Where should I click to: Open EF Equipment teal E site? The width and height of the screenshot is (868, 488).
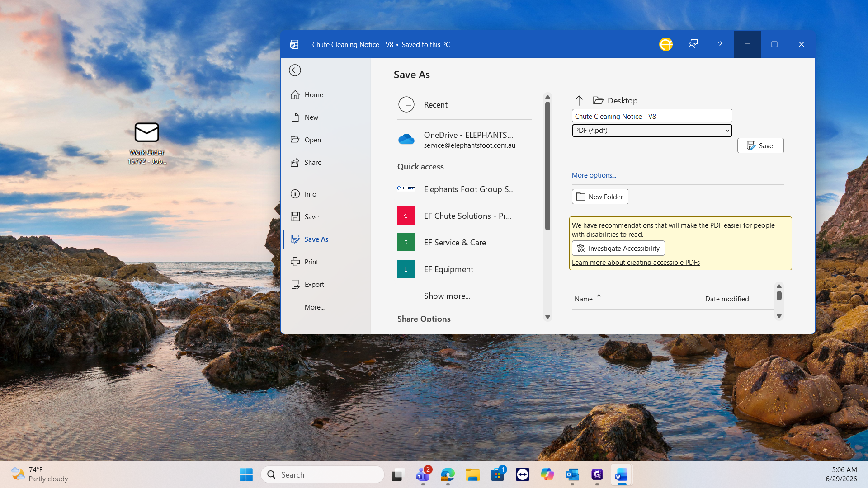[464, 269]
